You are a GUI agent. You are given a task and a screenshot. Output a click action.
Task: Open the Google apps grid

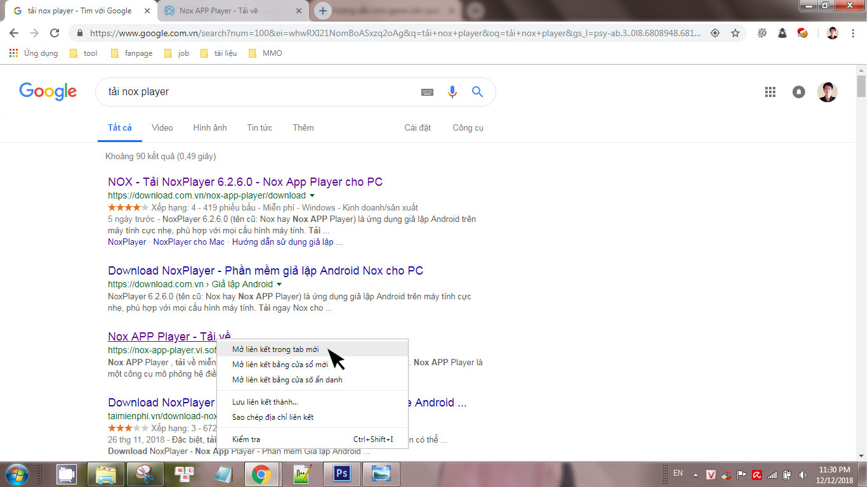pyautogui.click(x=770, y=92)
